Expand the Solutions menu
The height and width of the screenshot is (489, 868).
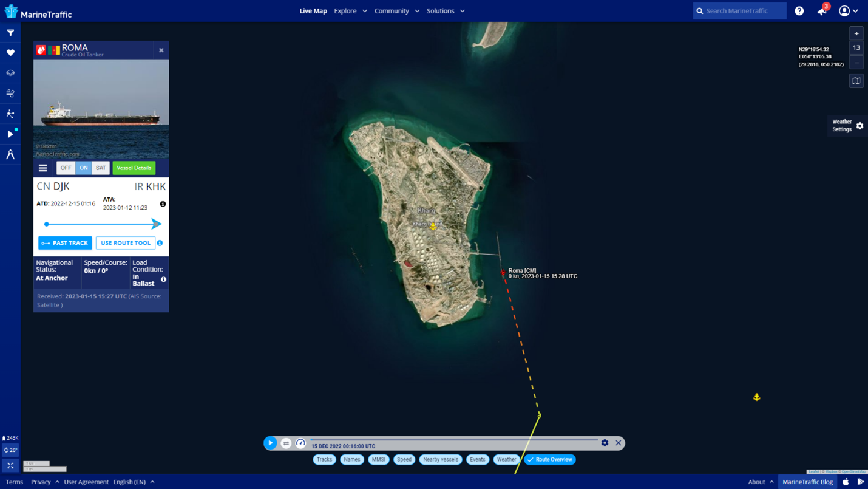446,11
